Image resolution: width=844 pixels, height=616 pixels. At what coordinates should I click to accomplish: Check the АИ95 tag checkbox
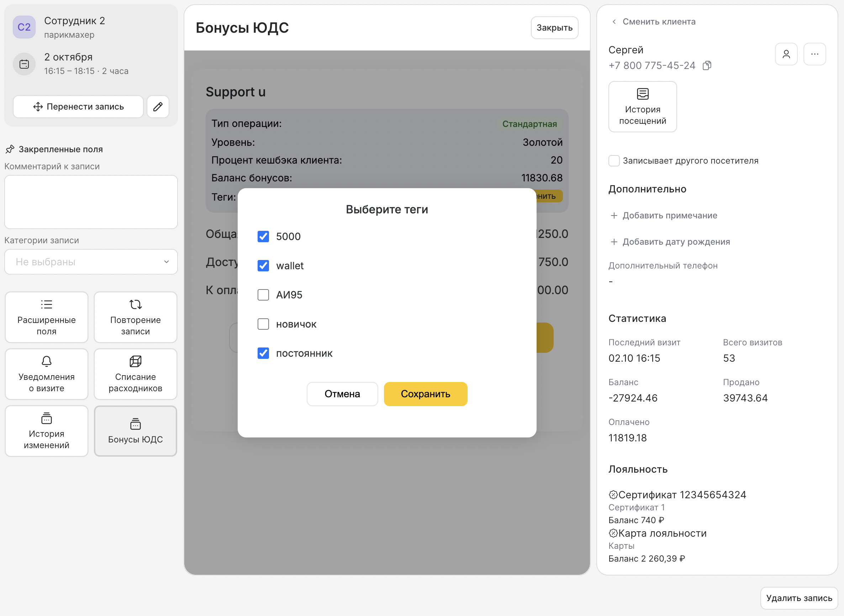[263, 295]
